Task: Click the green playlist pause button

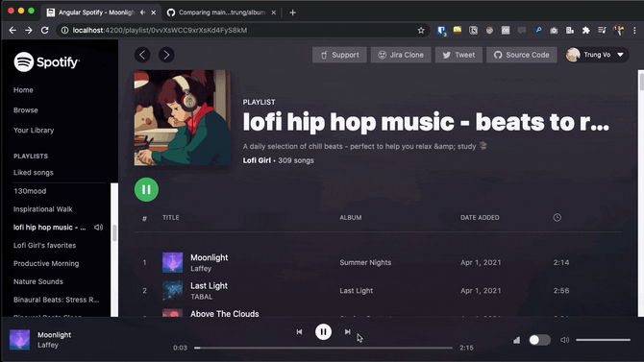Action: [x=146, y=189]
